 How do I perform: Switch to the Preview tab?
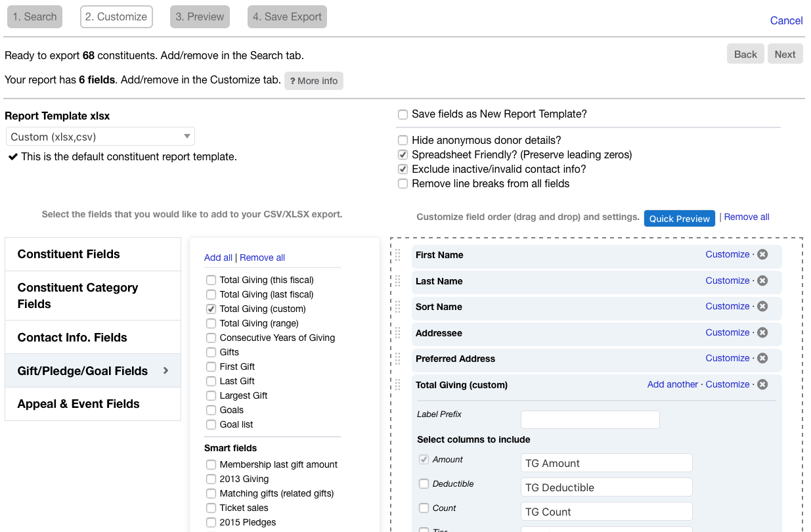200,16
